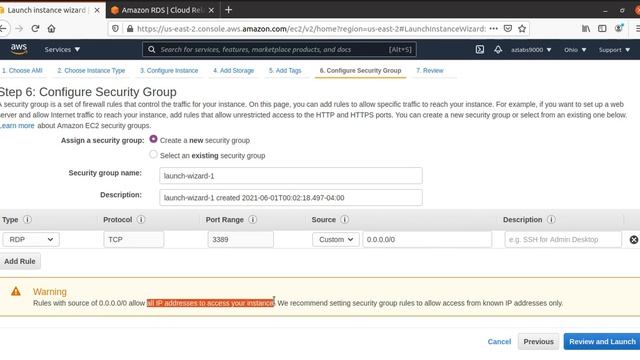Click the AWS services search box
The height and width of the screenshot is (360, 640).
[279, 49]
